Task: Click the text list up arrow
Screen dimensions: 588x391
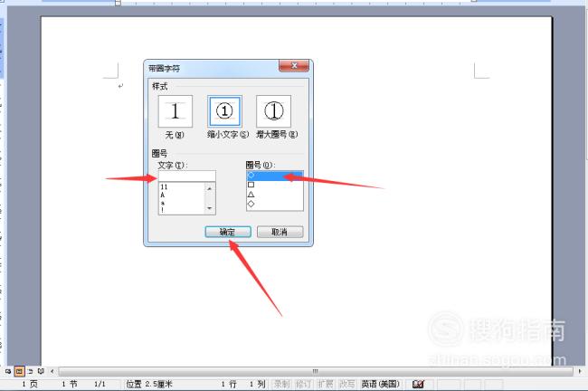Action: [210, 188]
